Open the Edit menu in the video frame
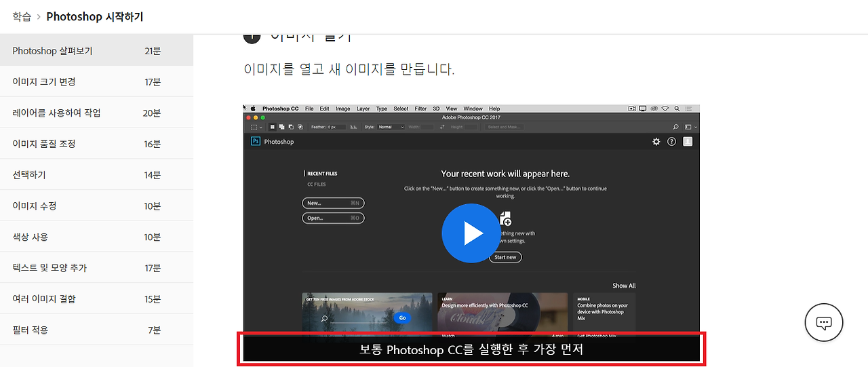 pos(324,109)
